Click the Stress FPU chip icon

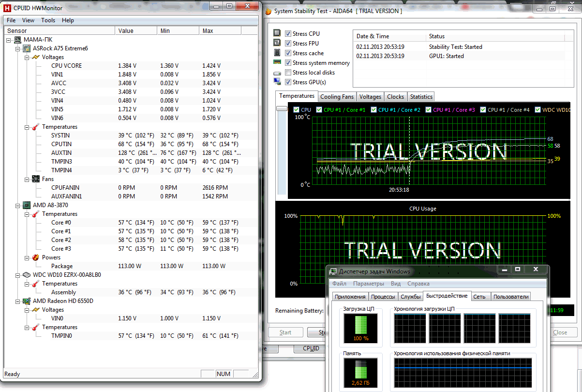point(277,43)
